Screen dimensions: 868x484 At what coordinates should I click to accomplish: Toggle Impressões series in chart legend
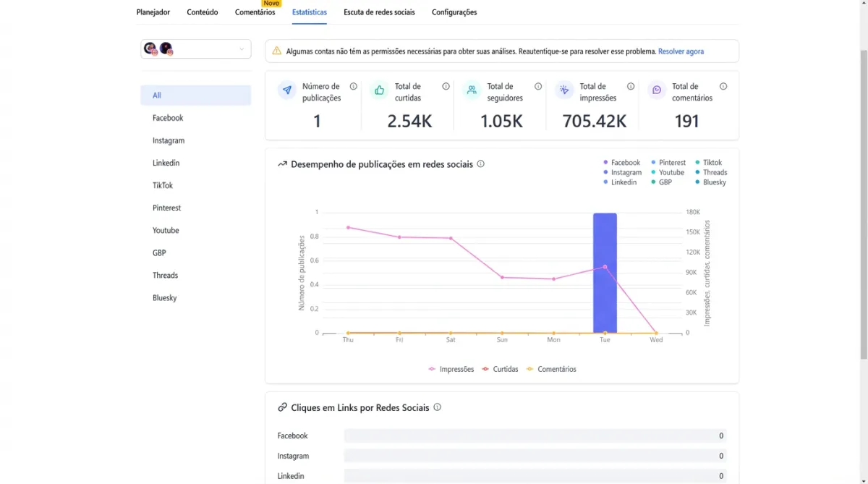pyautogui.click(x=451, y=369)
